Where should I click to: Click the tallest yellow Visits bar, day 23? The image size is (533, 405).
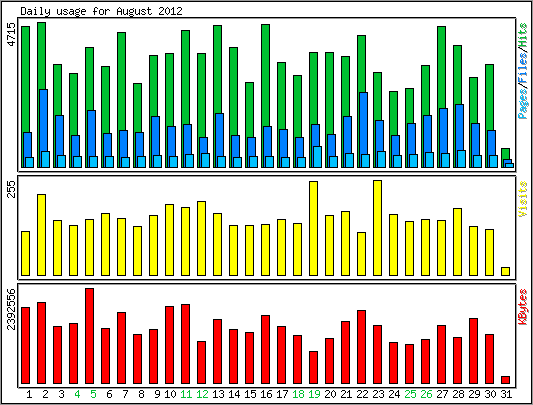(377, 228)
